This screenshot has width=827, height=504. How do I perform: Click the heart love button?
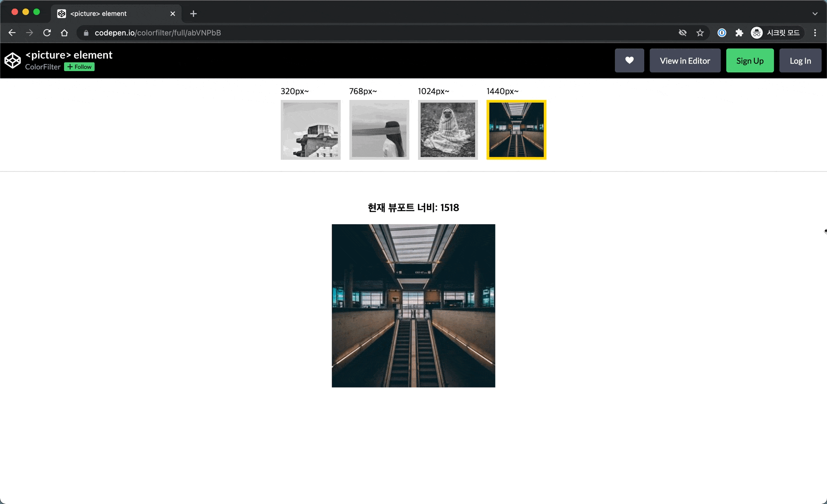(x=629, y=61)
